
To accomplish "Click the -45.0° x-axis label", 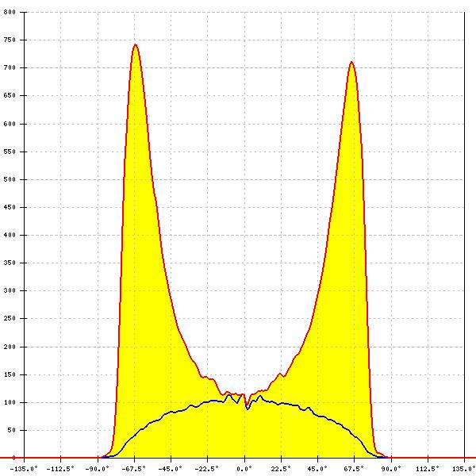I will point(171,469).
